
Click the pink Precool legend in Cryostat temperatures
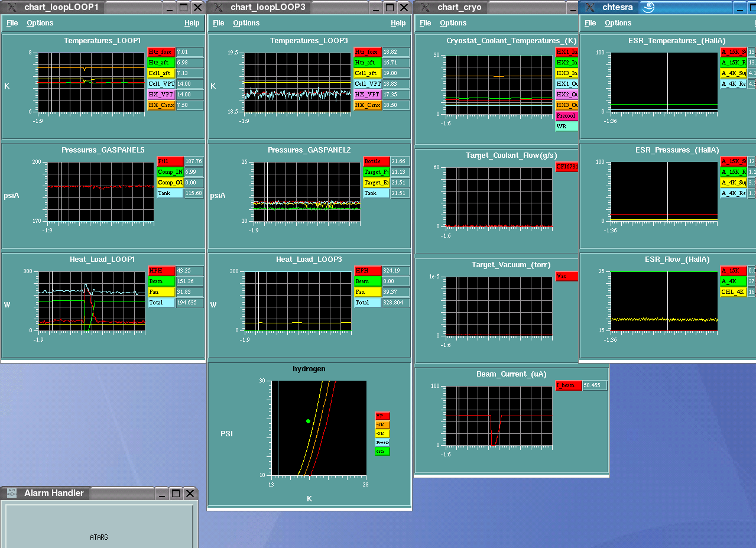567,116
